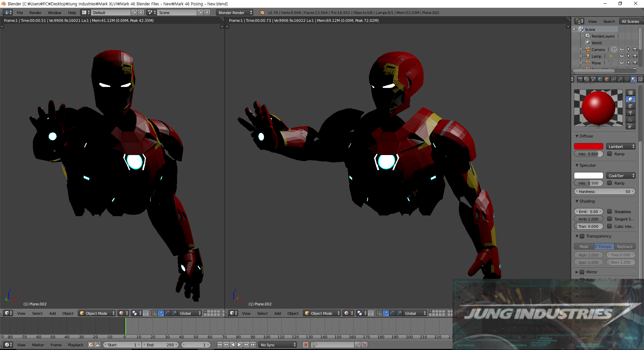The image size is (644, 350).
Task: Toggle the rotate manipulator in left viewport
Action: pos(168,313)
